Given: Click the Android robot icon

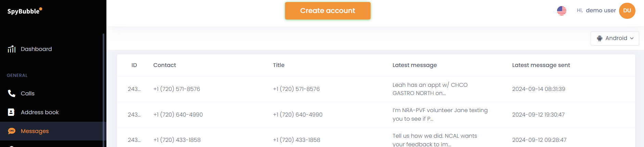Looking at the screenshot, I should [600, 38].
